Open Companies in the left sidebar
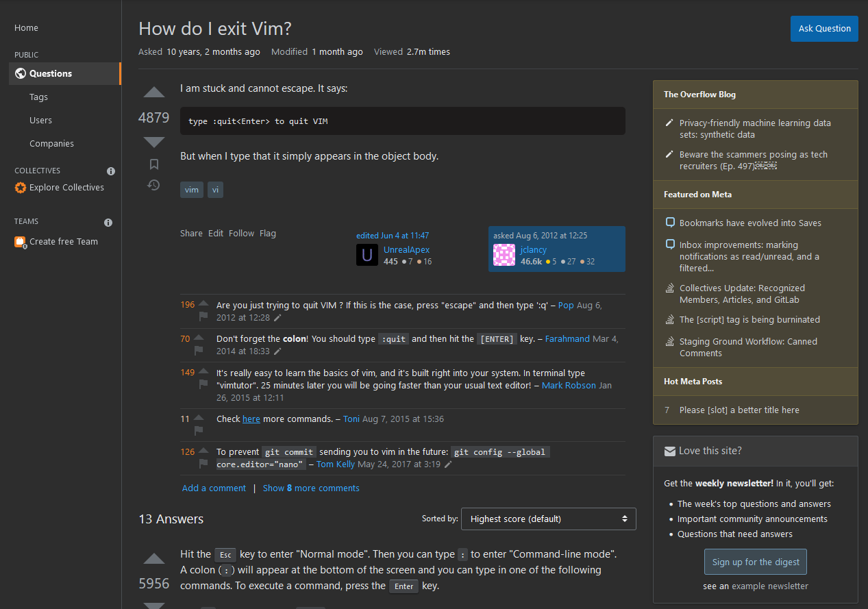This screenshot has width=868, height=609. pos(51,144)
